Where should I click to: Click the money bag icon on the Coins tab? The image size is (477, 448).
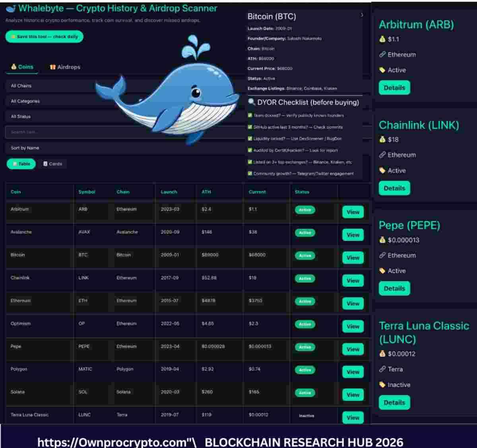click(14, 67)
